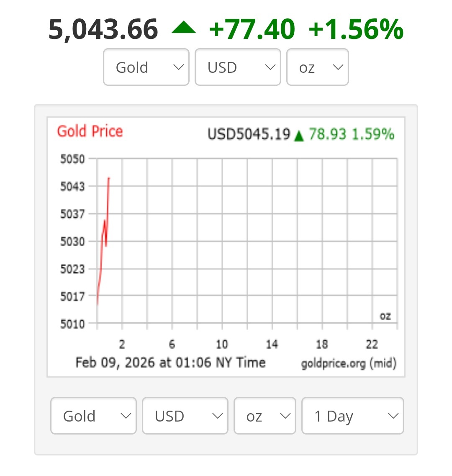Image resolution: width=452 pixels, height=476 pixels.
Task: Click the oz unit label inside the chart
Action: click(x=385, y=316)
